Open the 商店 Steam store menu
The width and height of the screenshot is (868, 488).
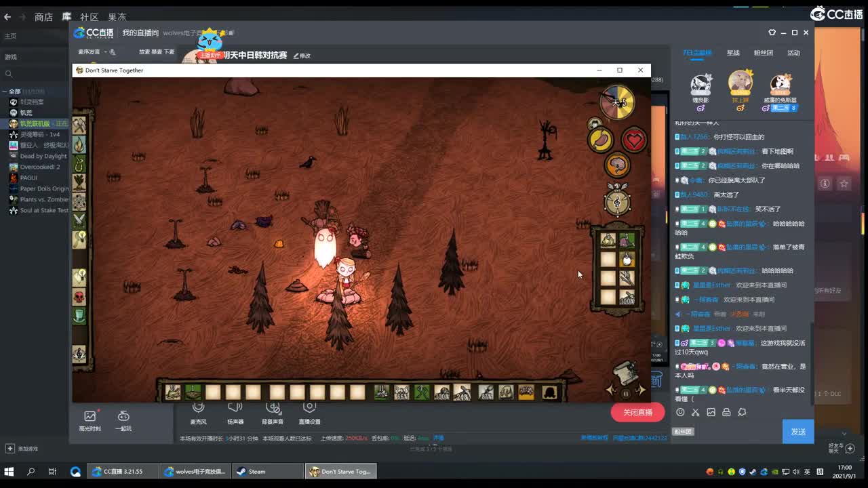[x=43, y=17]
